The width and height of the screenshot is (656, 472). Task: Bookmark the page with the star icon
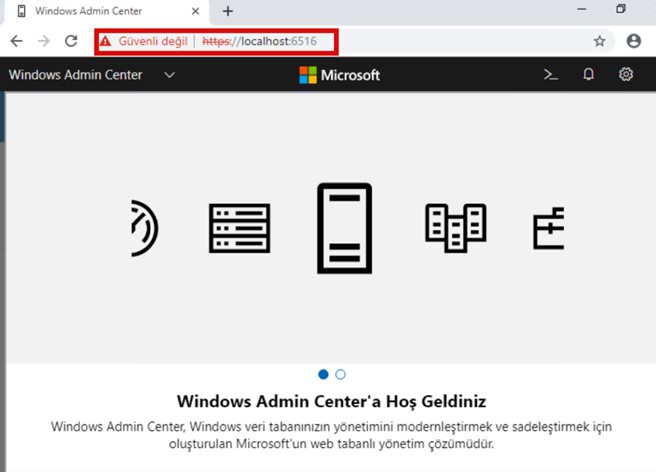[600, 41]
